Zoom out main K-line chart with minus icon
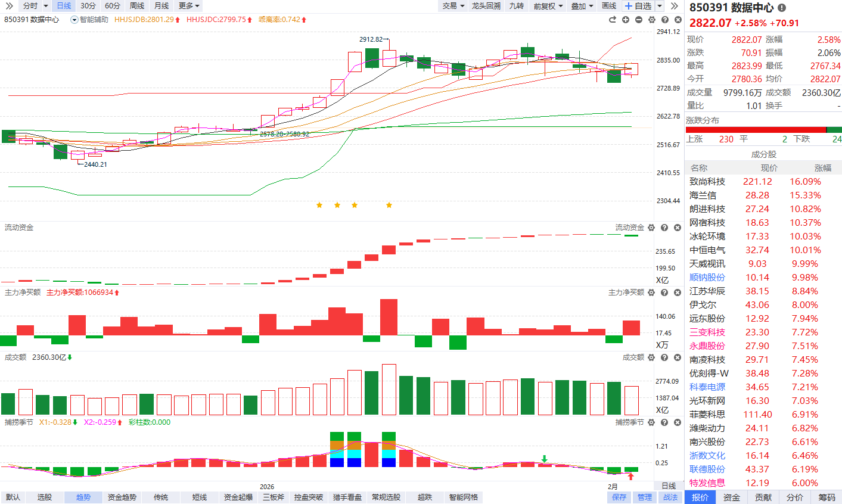The width and height of the screenshot is (842, 504). (639, 20)
